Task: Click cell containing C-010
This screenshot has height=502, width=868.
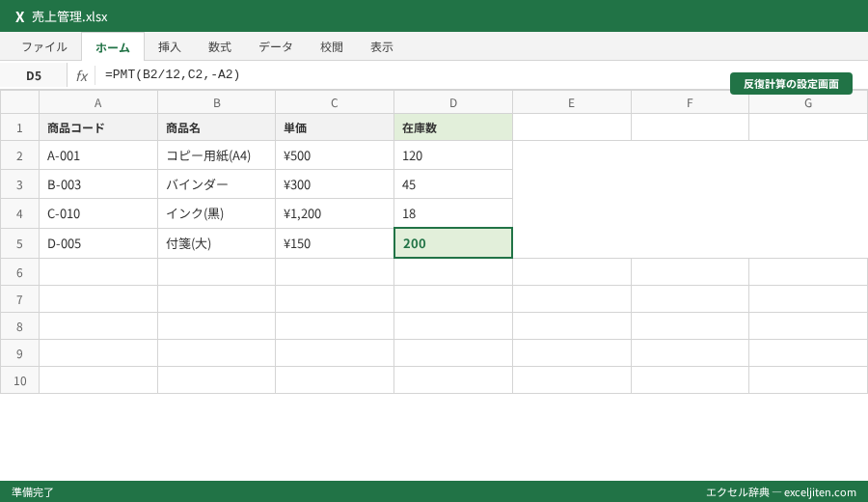Action: pos(98,213)
